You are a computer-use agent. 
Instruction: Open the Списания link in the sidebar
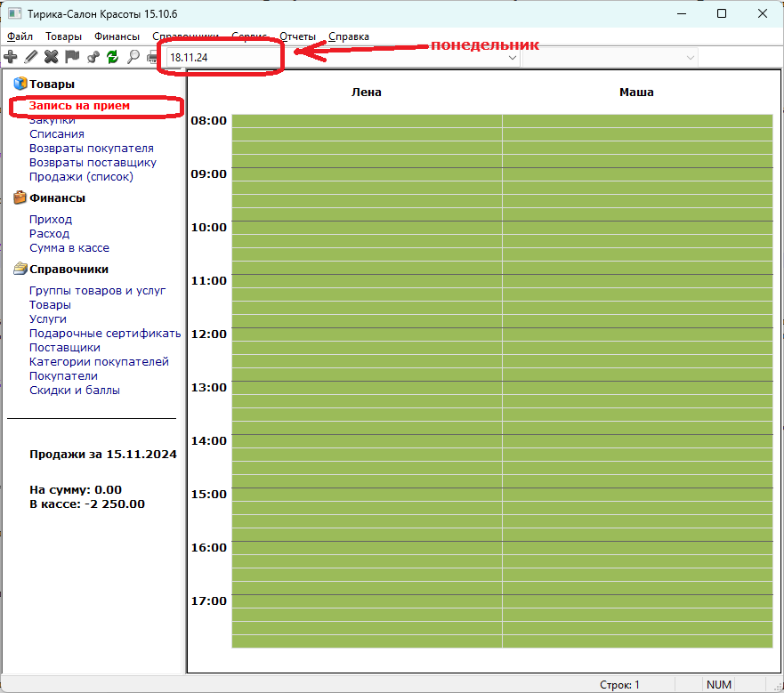pyautogui.click(x=56, y=134)
